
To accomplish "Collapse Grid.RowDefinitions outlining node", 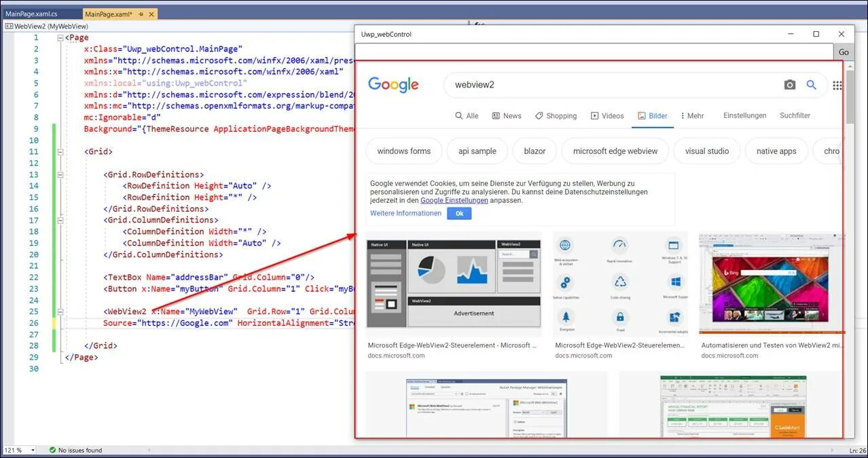I will 60,174.
